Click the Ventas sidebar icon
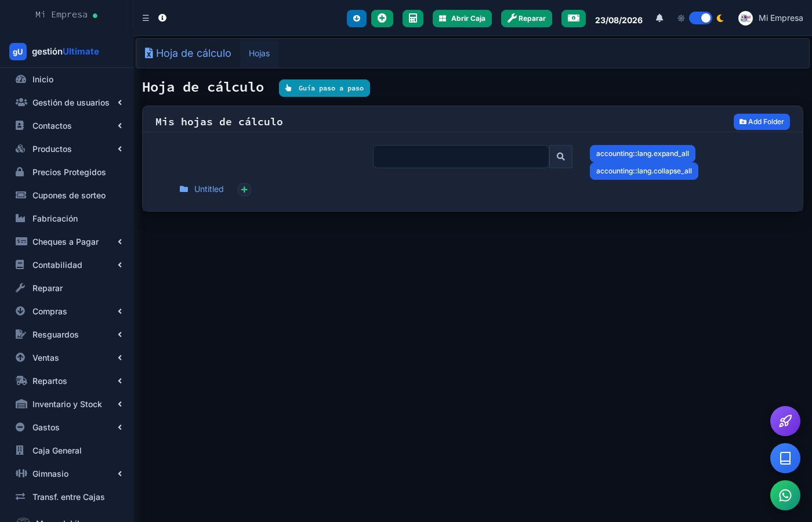 (x=20, y=357)
